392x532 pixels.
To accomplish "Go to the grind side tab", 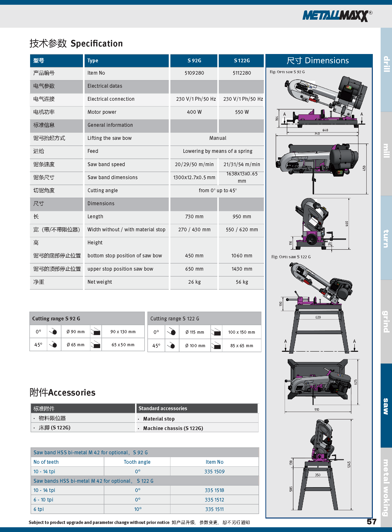I will point(386,322).
